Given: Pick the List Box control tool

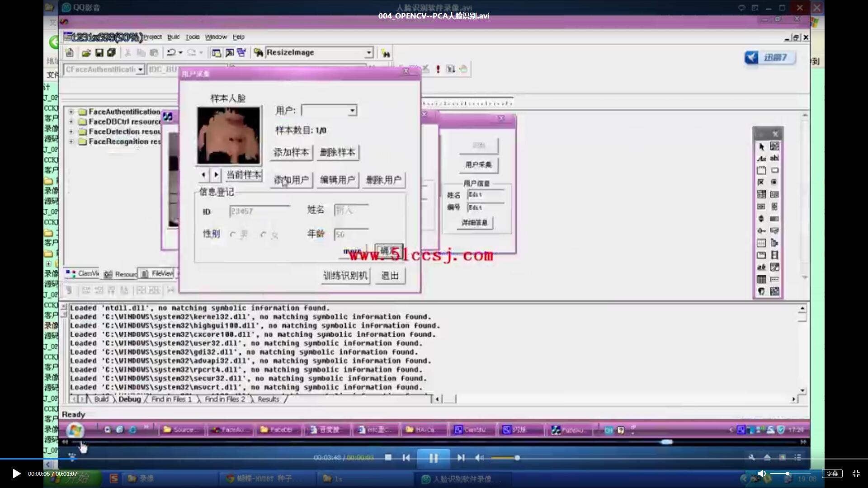Looking at the screenshot, I should tap(774, 194).
